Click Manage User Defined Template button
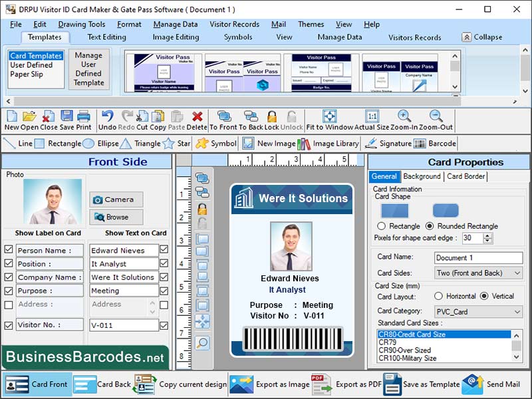Image resolution: width=532 pixels, height=399 pixels. pos(88,69)
